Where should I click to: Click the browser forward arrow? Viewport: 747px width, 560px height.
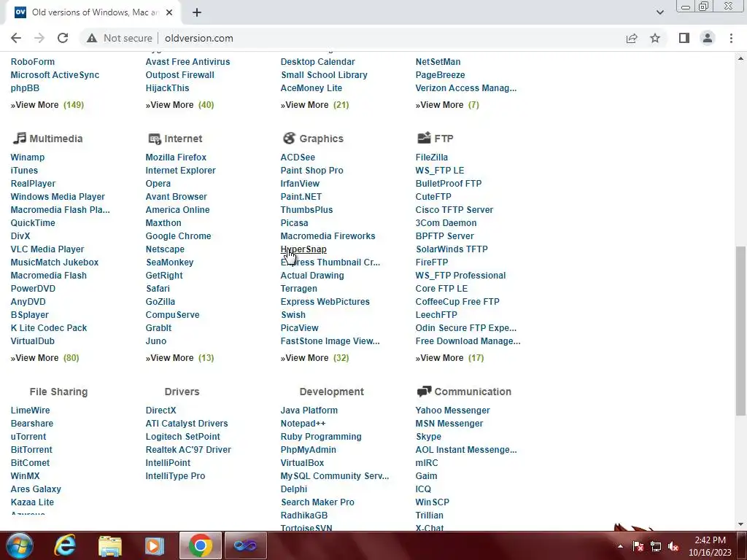(39, 38)
